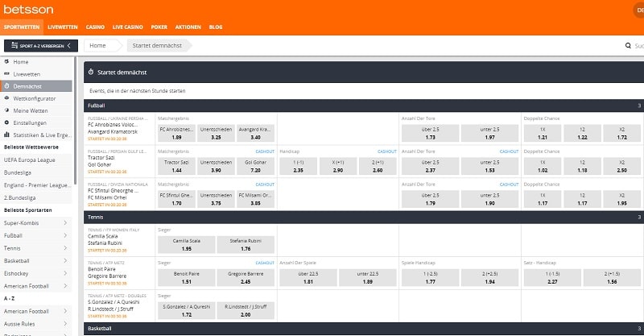
Task: Click the Einstellungen gear icon
Action: (6, 122)
